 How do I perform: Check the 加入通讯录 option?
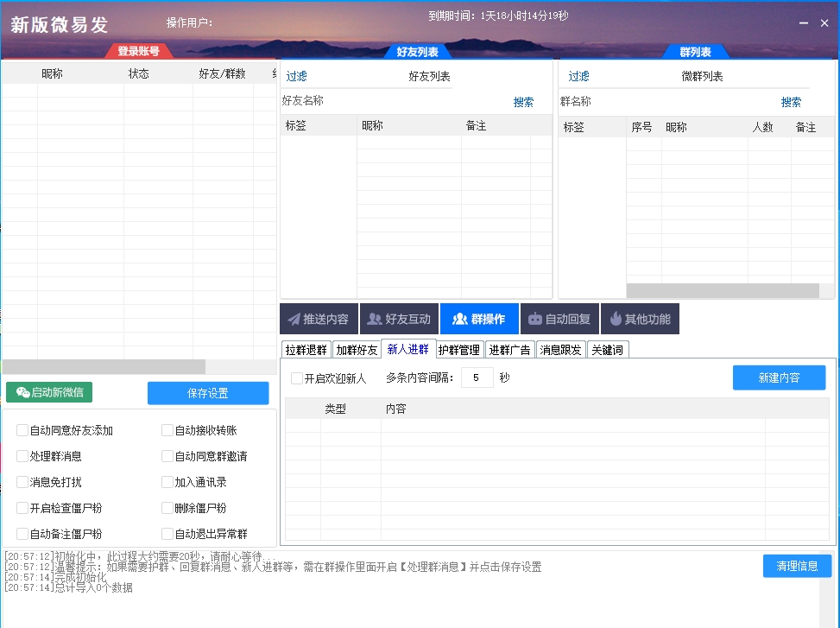167,482
